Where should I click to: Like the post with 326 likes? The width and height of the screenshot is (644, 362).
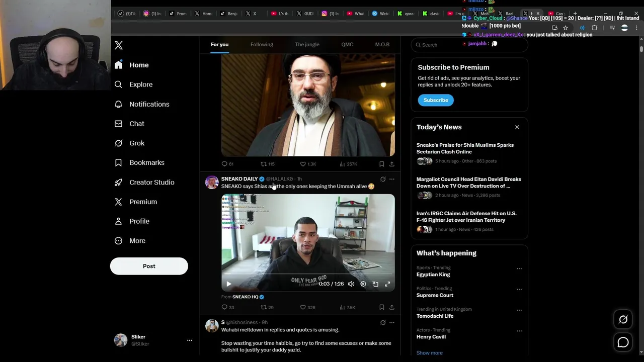coord(307,307)
